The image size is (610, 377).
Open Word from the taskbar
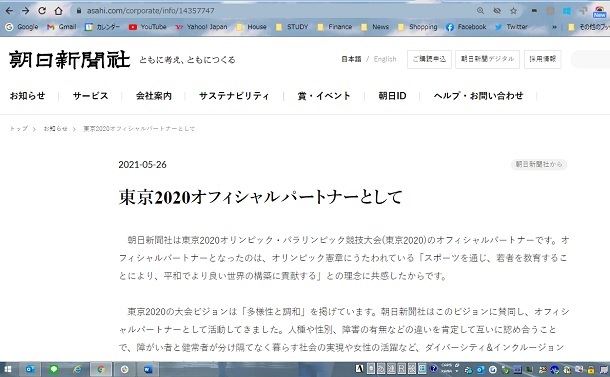[x=148, y=369]
